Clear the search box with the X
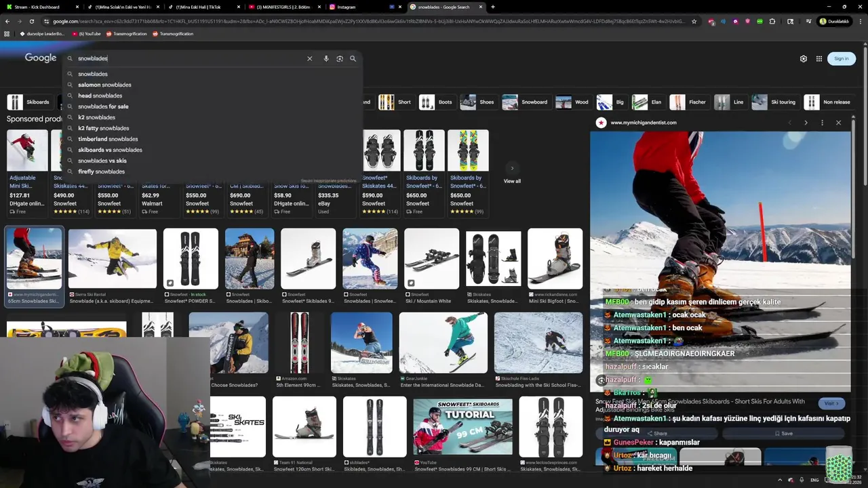This screenshot has height=488, width=868. click(310, 58)
